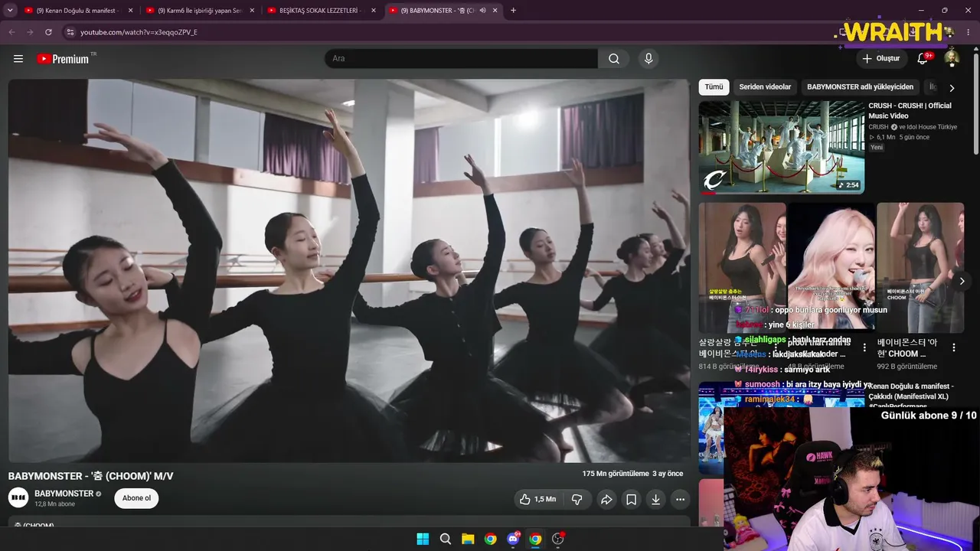This screenshot has height=551, width=980.
Task: Switch to the Karmô ile işbirliği tab
Action: 199,10
